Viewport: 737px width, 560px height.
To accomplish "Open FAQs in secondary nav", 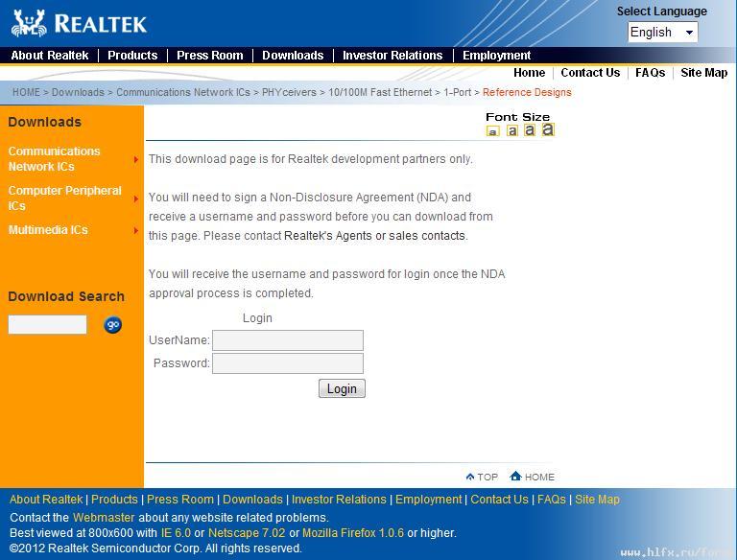I will coord(650,73).
